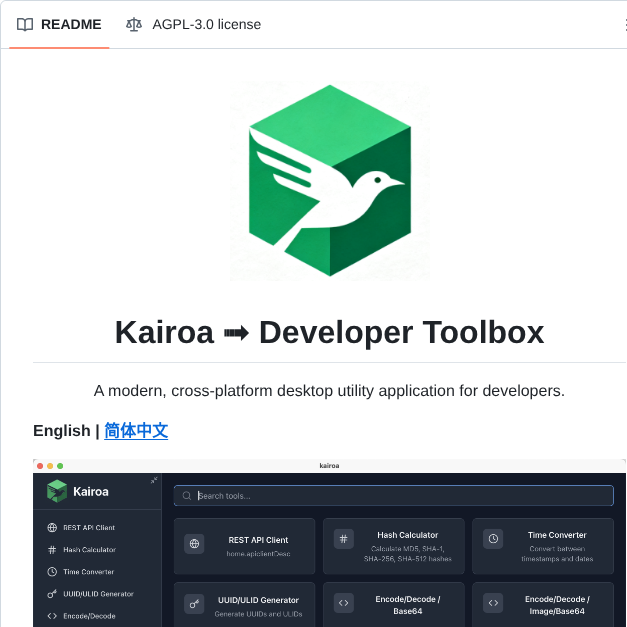Open the Time Converter card title

point(557,535)
